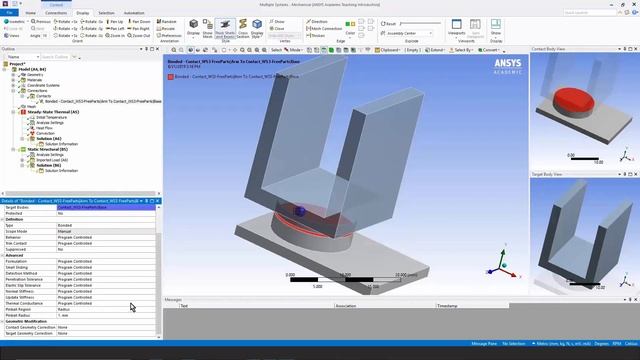640x360 pixels.
Task: Go to Previous view
Action: (41, 21)
